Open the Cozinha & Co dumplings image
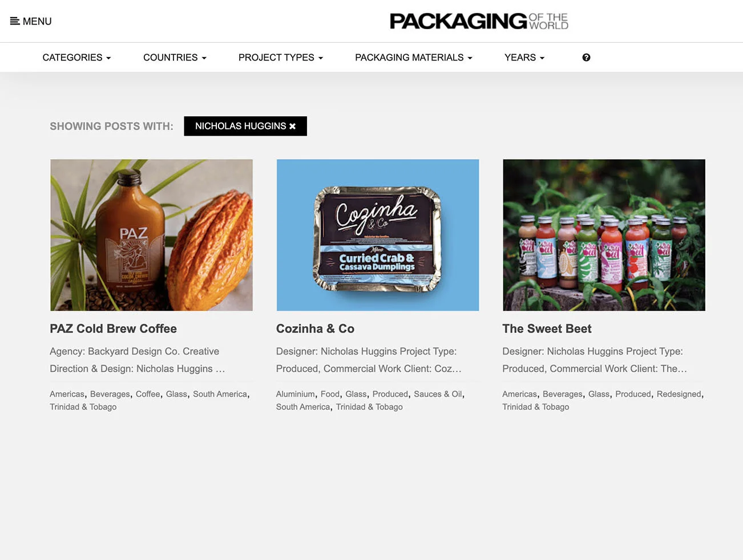 pos(378,235)
